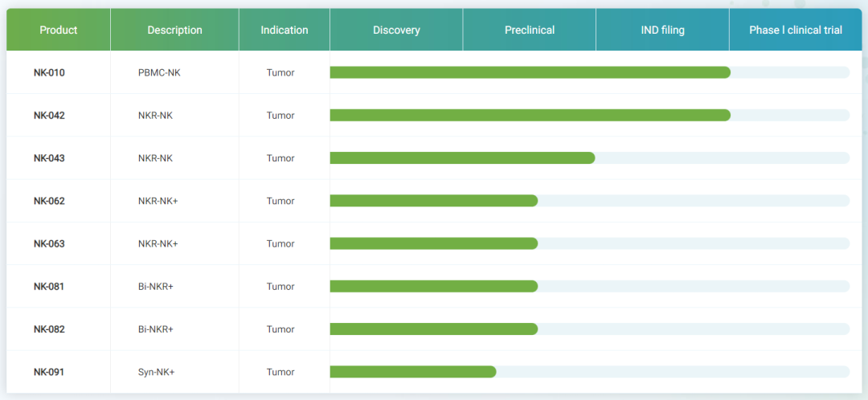Click the NK-081 product name

click(x=49, y=286)
